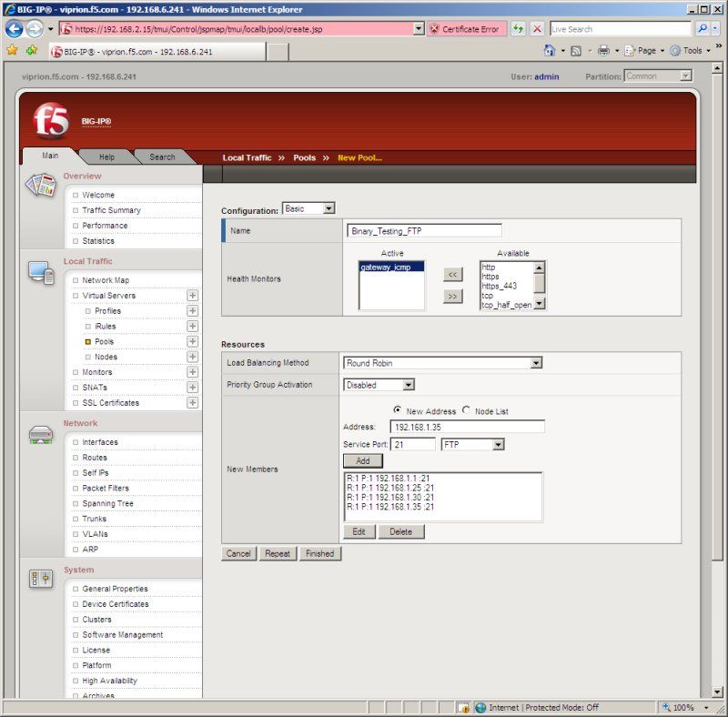Screen dimensions: 728x717
Task: Open the Network Map menu item
Action: (x=106, y=280)
